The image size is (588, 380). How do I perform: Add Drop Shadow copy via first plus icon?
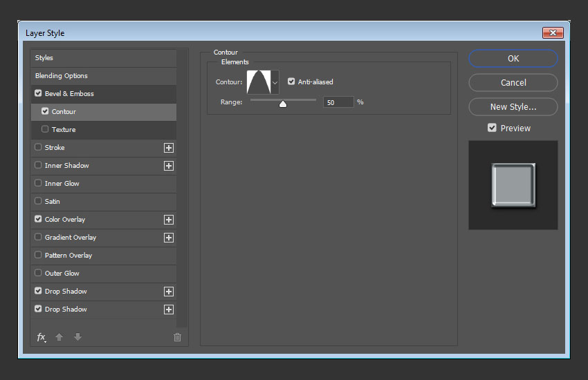click(x=169, y=292)
